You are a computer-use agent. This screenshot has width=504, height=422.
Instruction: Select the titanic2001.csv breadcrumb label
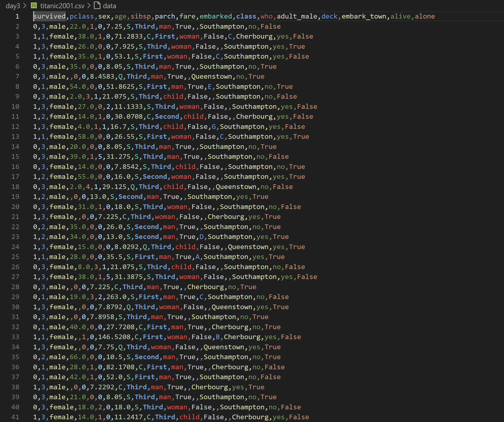tap(62, 6)
